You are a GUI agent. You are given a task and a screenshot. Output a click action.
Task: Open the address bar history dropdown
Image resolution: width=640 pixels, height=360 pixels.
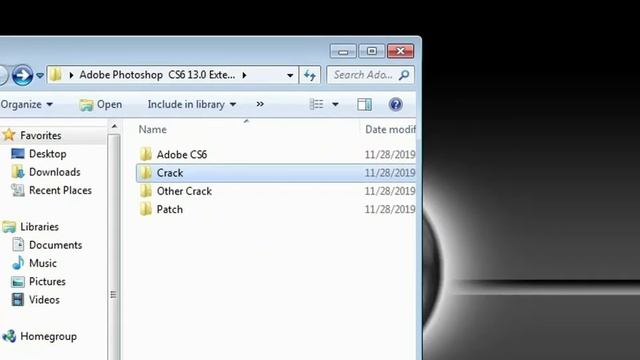tap(290, 76)
